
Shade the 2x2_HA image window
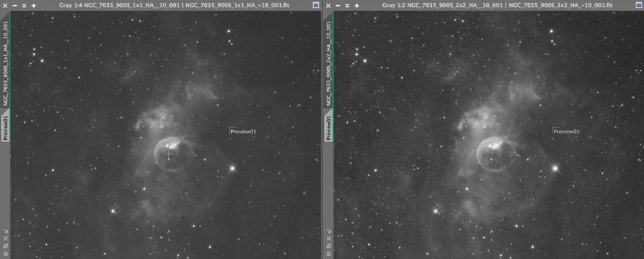(346, 5)
